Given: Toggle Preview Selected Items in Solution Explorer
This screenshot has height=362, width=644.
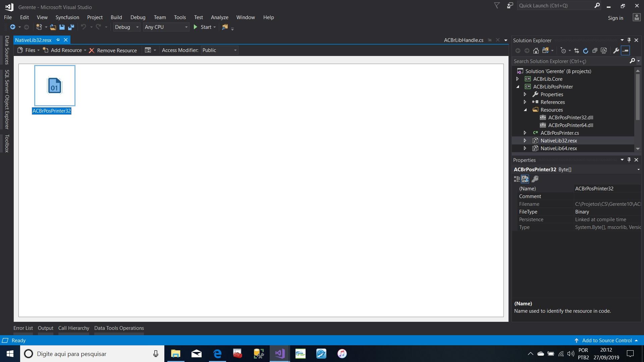Looking at the screenshot, I should tap(626, 51).
